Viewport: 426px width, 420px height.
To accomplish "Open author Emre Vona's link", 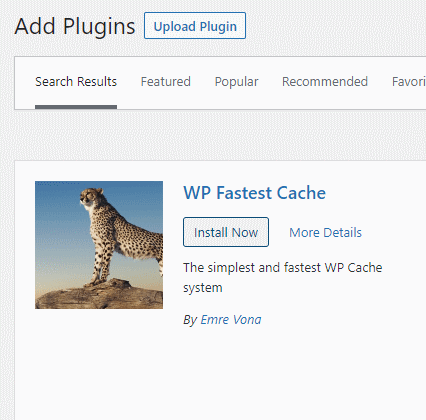I will pyautogui.click(x=231, y=320).
